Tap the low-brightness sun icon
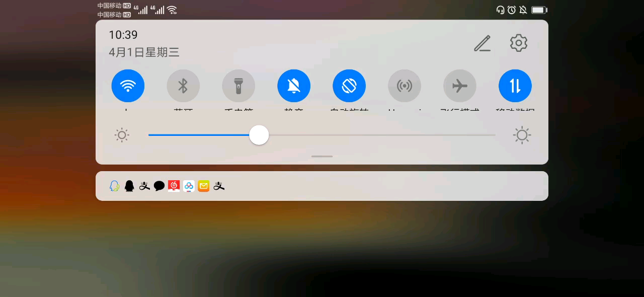 pos(122,135)
